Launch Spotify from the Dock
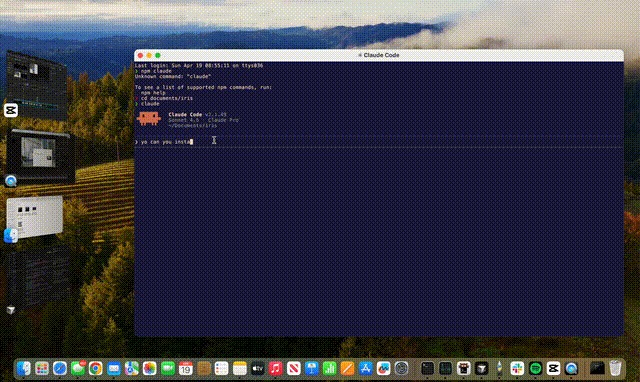Viewport: 640px width, 382px height. (535, 369)
